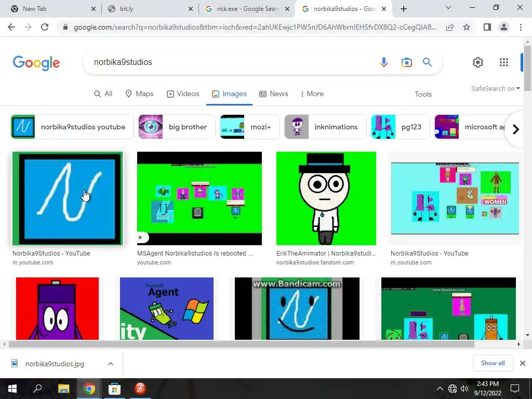Open Chrome three-dot menu
The width and height of the screenshot is (532, 399).
click(x=521, y=27)
